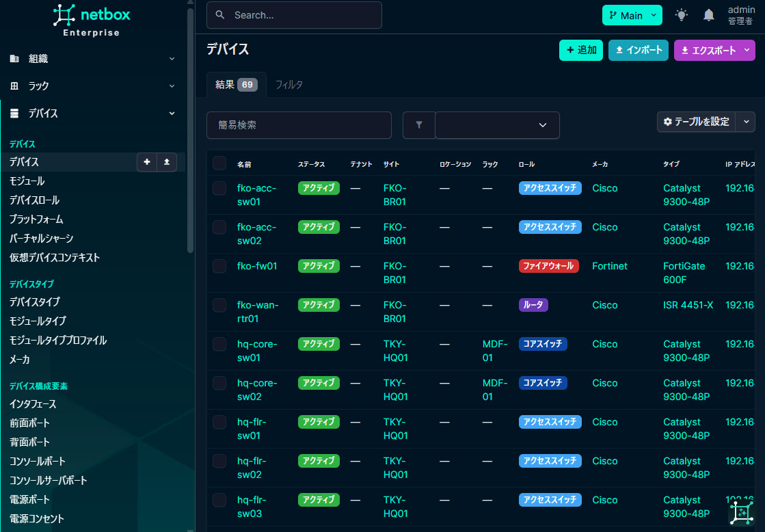The width and height of the screenshot is (765, 532).
Task: Open the saved filter dropdown next to funnel
Action: 497,125
